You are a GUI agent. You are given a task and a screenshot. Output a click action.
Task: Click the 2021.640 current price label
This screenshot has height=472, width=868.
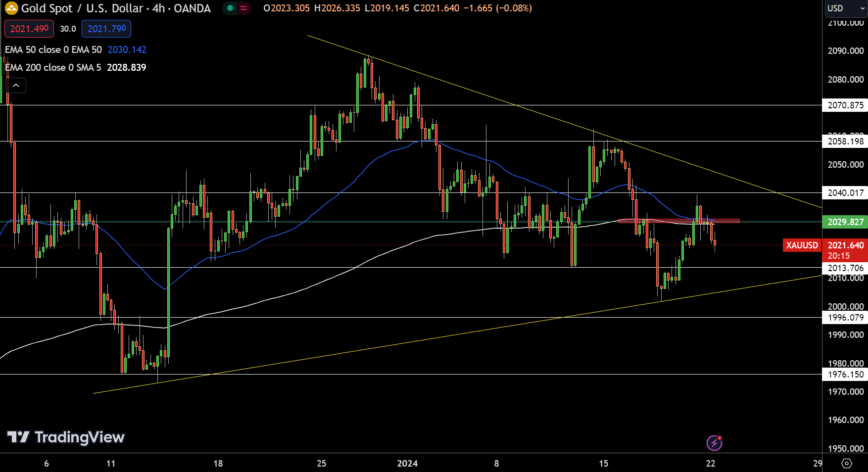click(x=845, y=245)
